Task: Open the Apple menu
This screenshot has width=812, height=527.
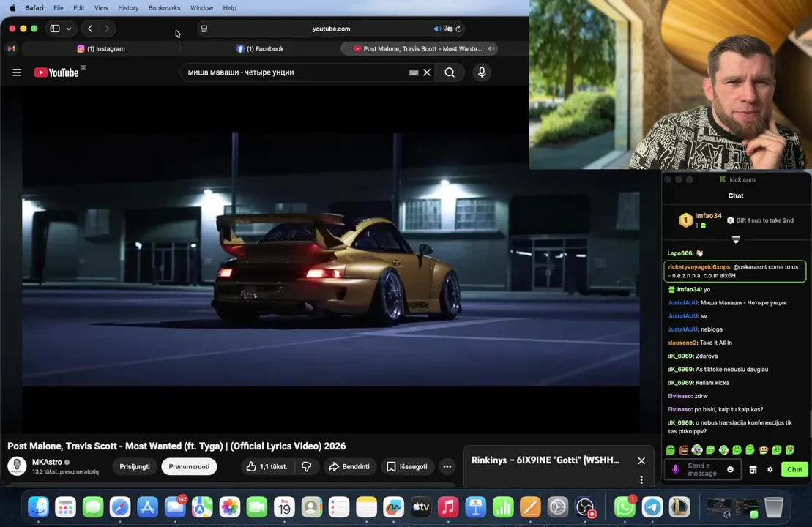Action: 12,8
